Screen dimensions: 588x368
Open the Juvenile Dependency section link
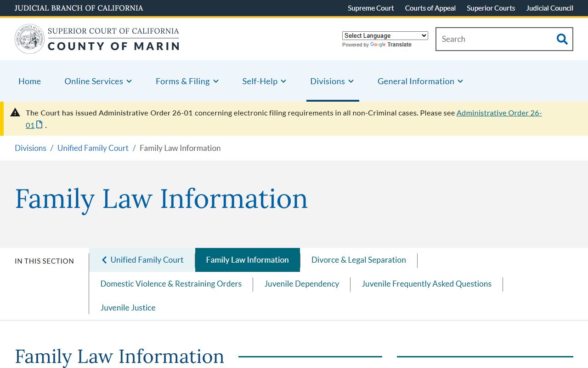(302, 284)
